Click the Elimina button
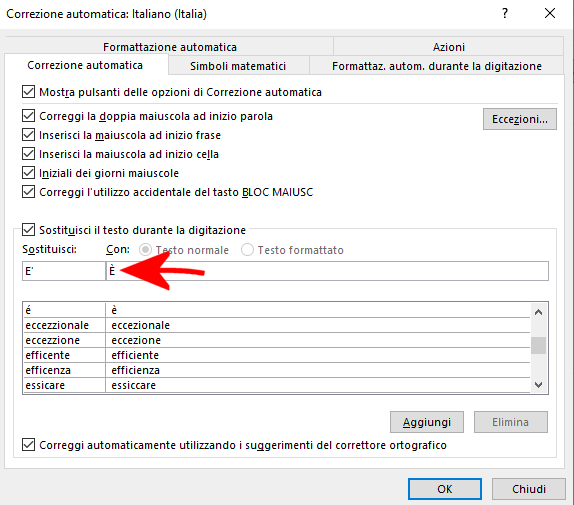This screenshot has height=505, width=574. click(x=511, y=422)
